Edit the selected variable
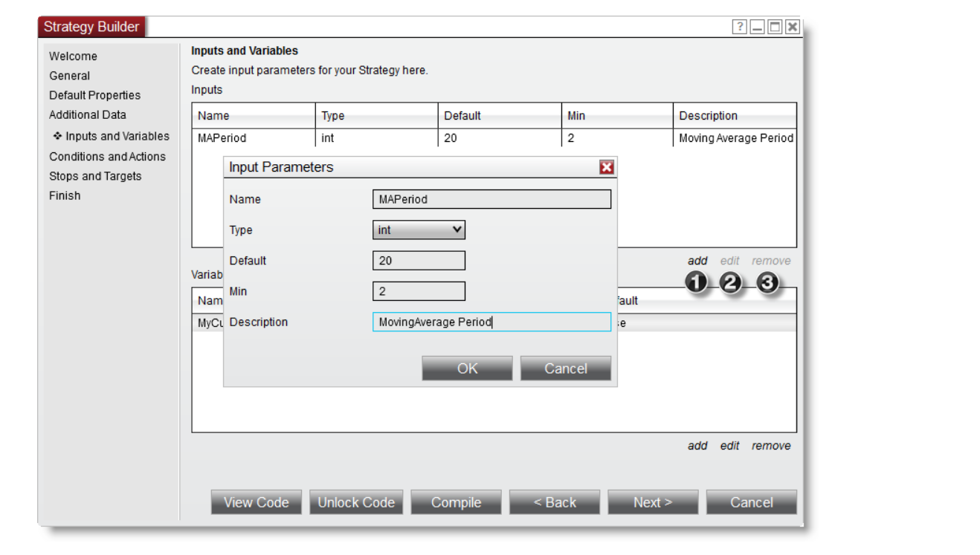The image size is (980, 555). 730,446
